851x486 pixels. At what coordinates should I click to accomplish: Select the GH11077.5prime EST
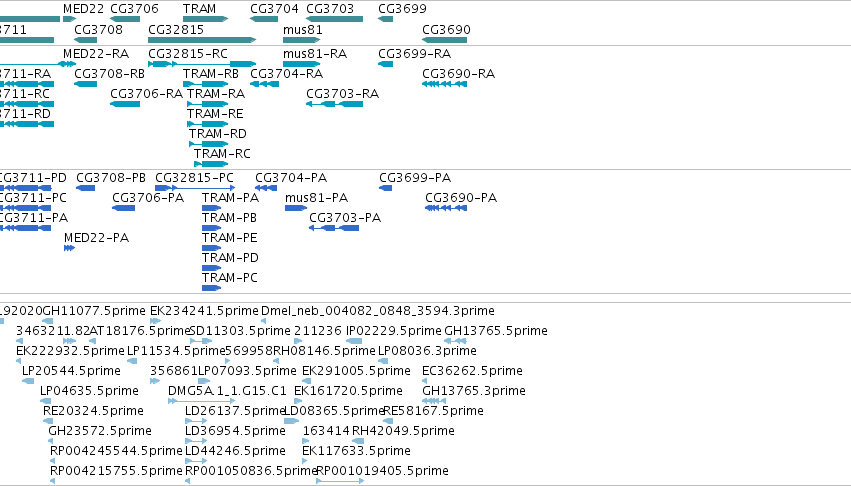[47, 321]
